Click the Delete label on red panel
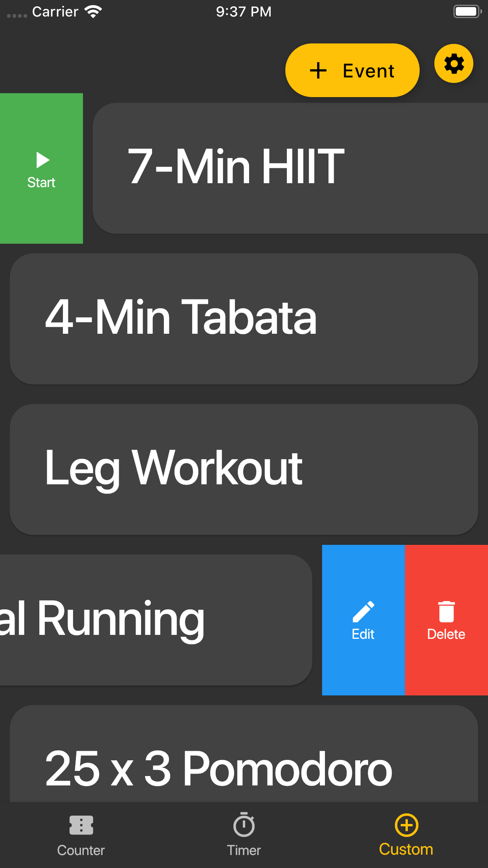The width and height of the screenshot is (488, 868). (x=446, y=634)
